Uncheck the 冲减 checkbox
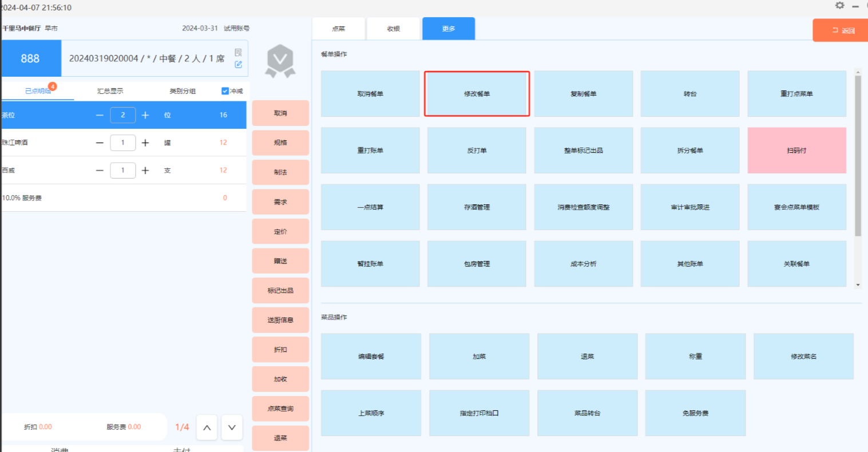The height and width of the screenshot is (452, 868). [225, 91]
